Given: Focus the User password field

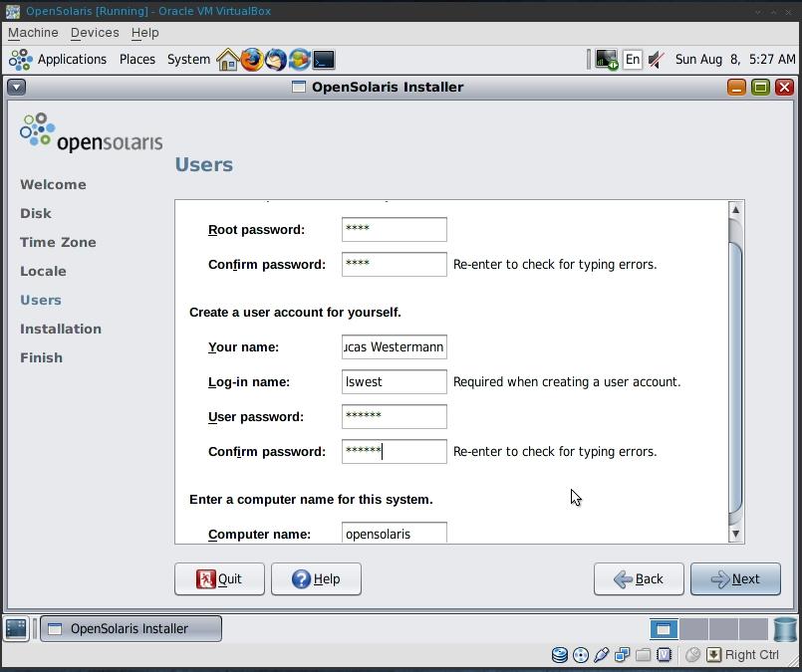Looking at the screenshot, I should [395, 416].
